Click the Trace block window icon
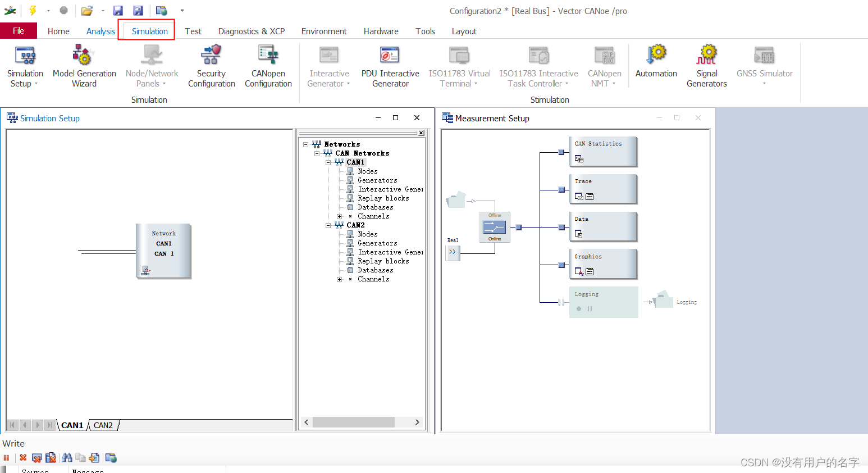Screen dimensions: 868x473 coord(579,197)
